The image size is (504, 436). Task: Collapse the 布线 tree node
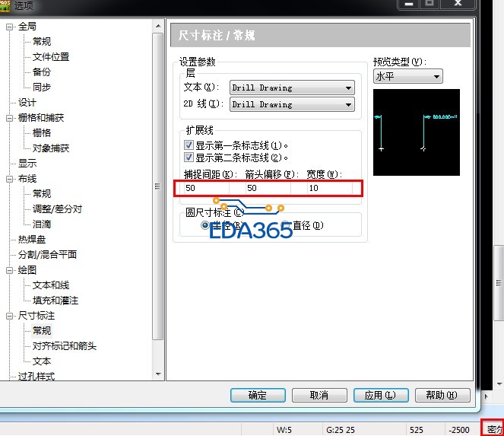[9, 179]
